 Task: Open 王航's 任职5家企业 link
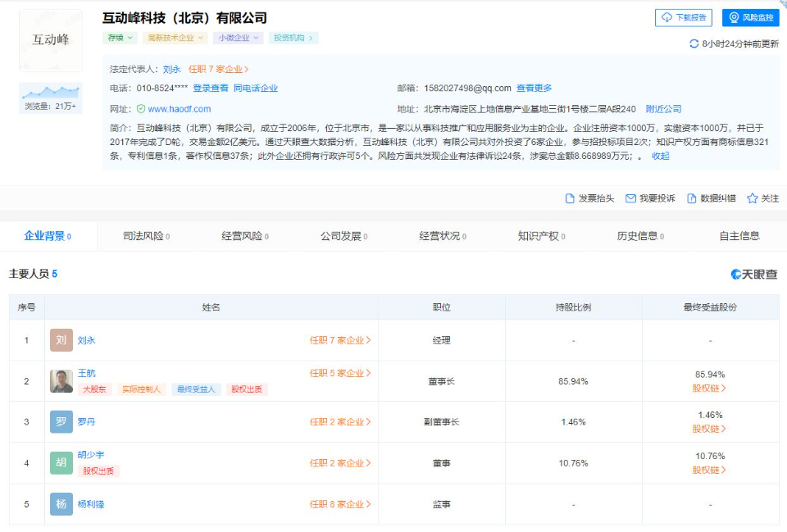coord(340,373)
